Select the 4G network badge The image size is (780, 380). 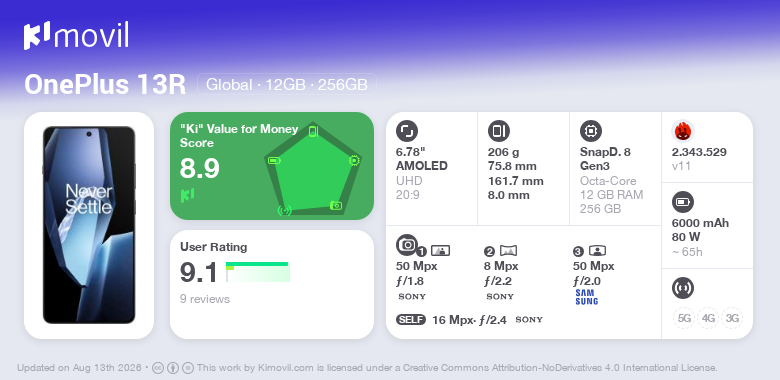[x=708, y=318]
